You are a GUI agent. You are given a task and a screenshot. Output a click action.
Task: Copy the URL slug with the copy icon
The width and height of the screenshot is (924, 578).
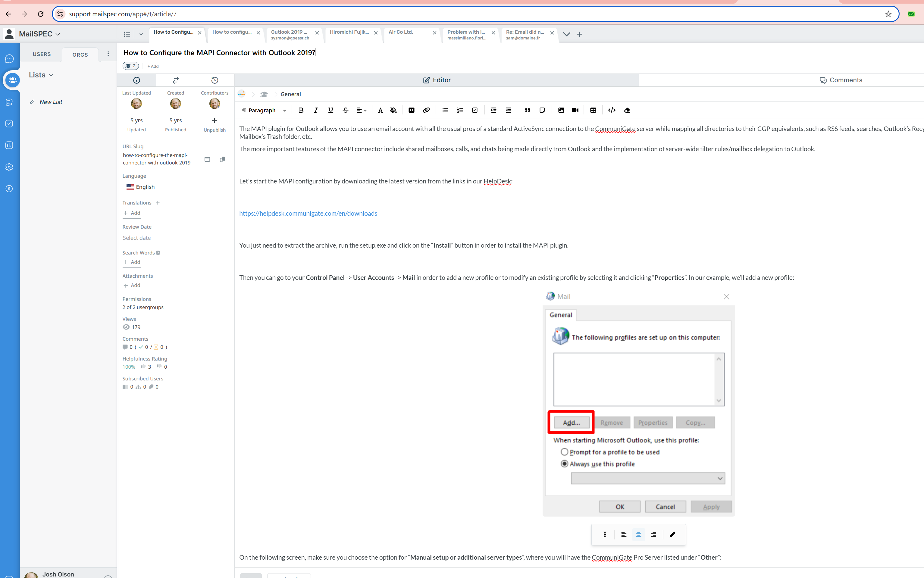(223, 159)
